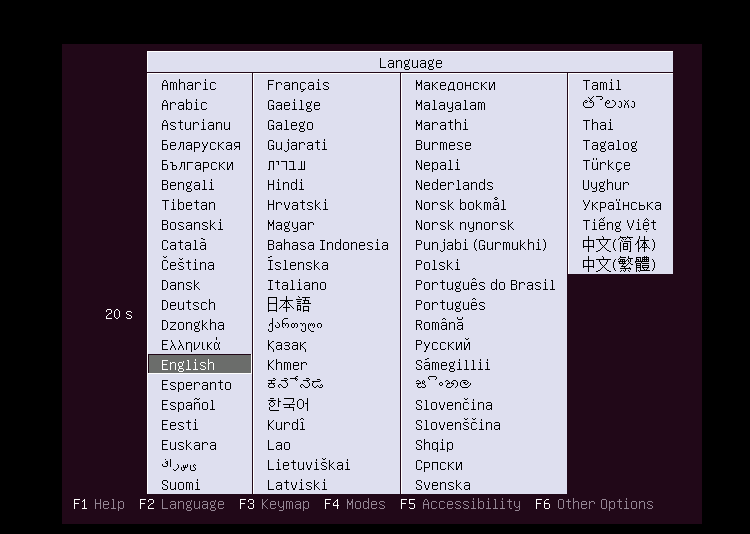Select Kurdî language
The image size is (750, 534).
click(x=286, y=425)
